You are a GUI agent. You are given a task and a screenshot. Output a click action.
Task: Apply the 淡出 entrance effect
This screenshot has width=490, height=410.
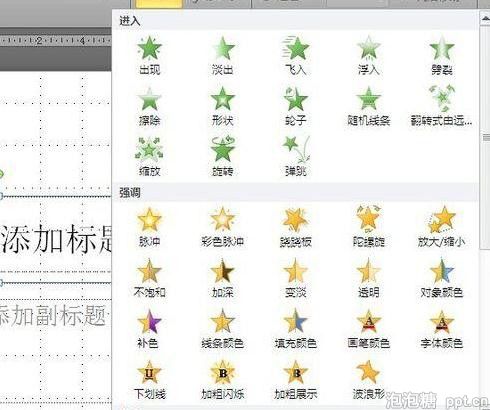(222, 56)
